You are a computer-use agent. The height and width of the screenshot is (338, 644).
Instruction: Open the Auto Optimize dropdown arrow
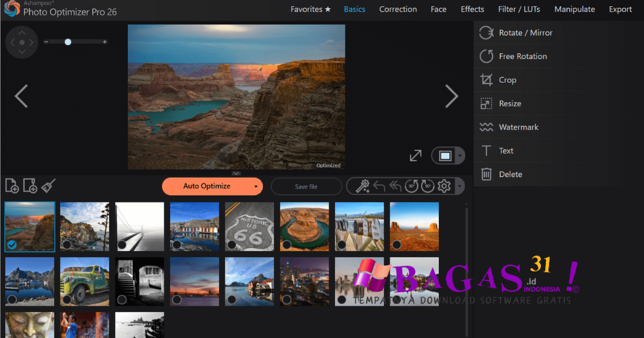256,187
